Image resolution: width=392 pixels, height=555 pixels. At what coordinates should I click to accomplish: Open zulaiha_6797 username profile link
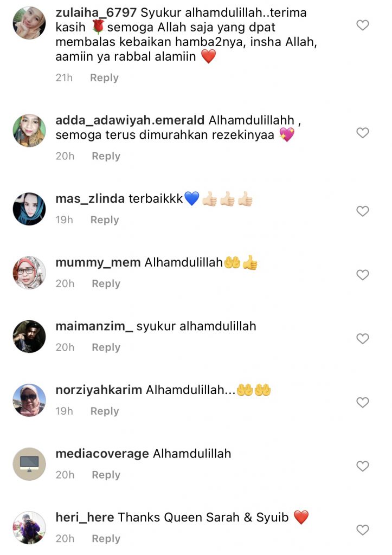(96, 13)
